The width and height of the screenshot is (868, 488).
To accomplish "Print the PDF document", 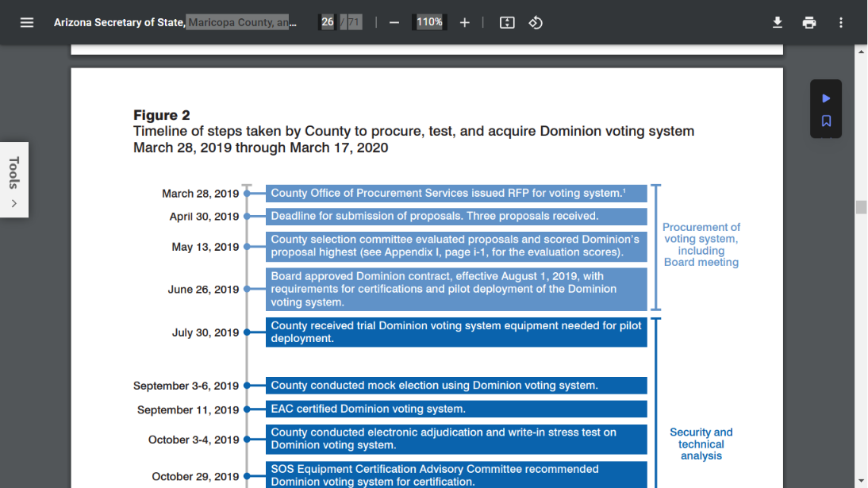I will (809, 23).
